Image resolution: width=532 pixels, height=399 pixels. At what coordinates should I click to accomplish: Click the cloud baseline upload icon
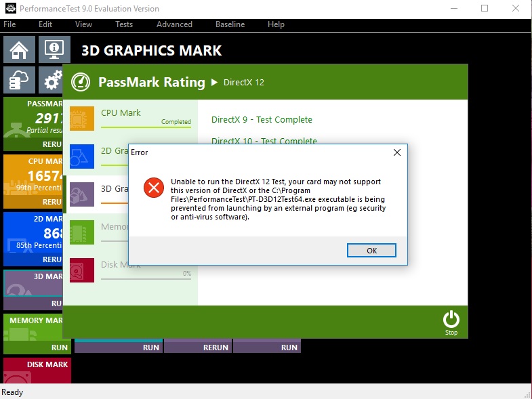(x=19, y=81)
